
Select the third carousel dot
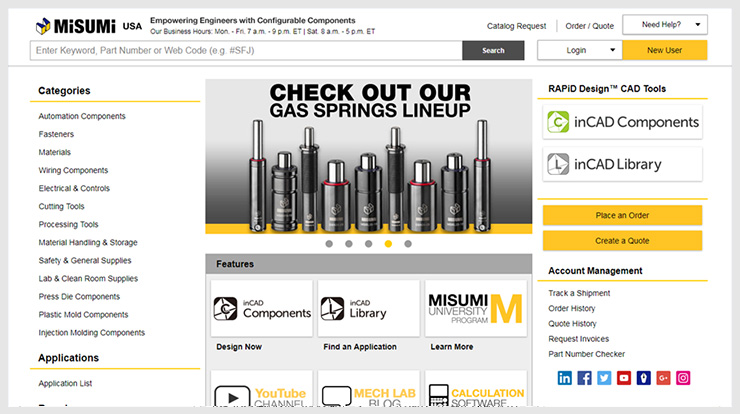click(x=369, y=244)
